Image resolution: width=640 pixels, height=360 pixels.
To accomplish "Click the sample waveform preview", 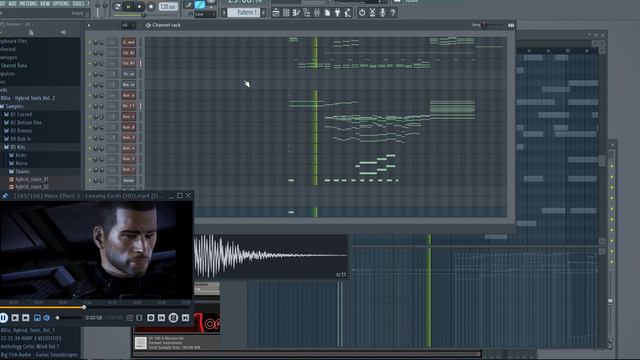I will (271, 256).
